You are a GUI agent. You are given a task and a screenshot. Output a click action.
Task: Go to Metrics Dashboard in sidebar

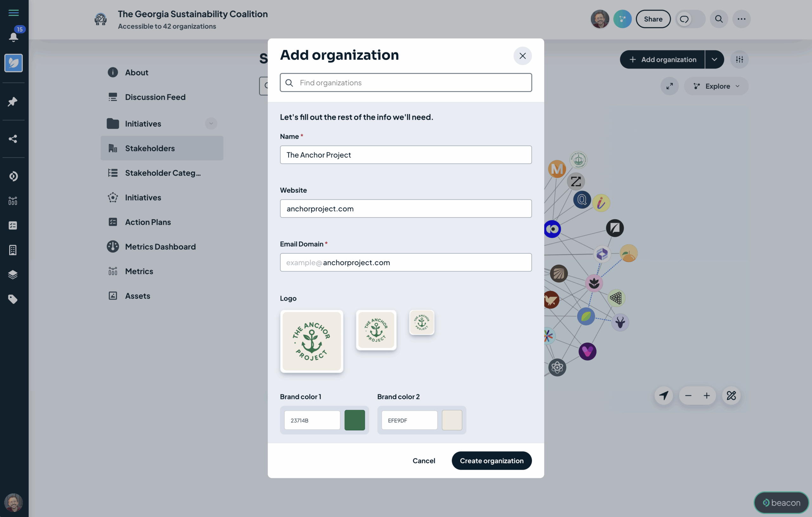160,247
